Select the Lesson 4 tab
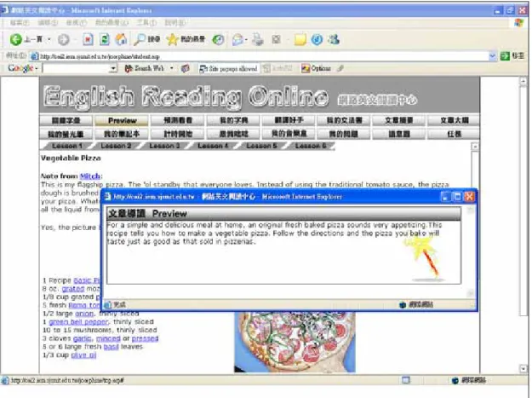Image resolution: width=532 pixels, height=398 pixels. 213,146
